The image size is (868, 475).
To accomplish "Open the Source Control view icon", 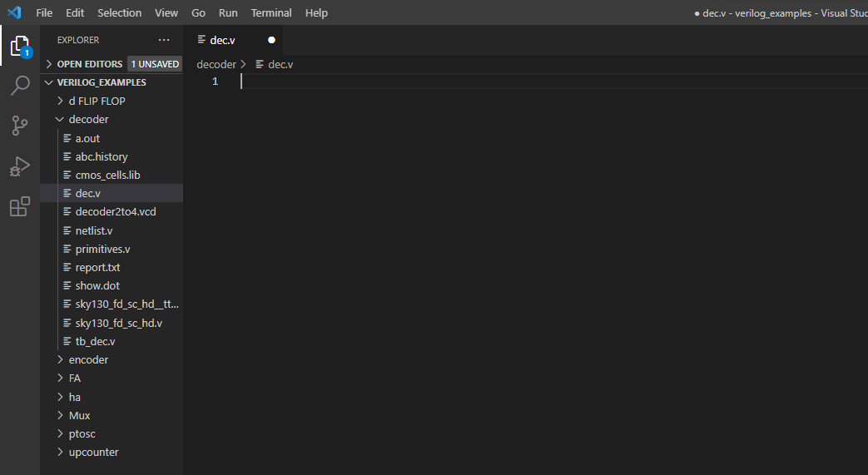I will (x=20, y=126).
